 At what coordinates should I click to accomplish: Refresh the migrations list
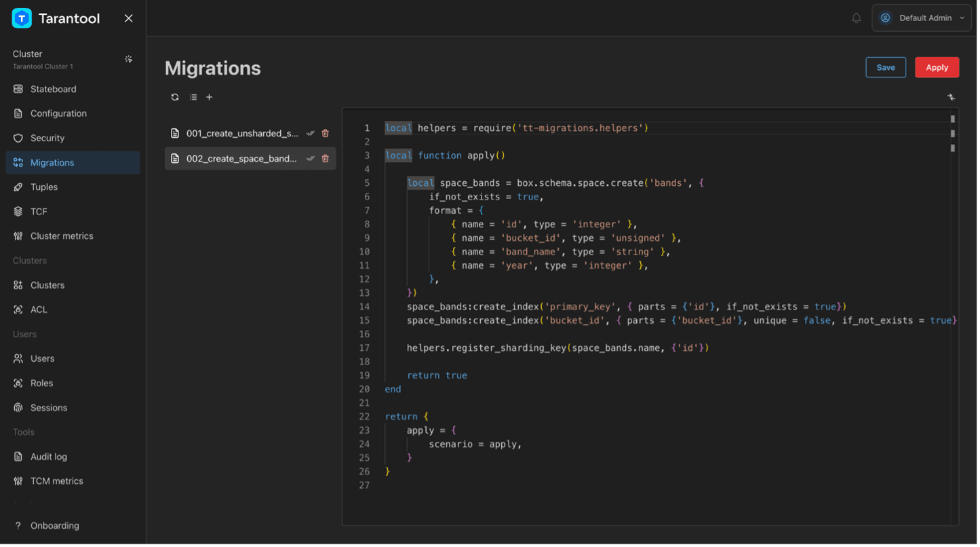[176, 98]
